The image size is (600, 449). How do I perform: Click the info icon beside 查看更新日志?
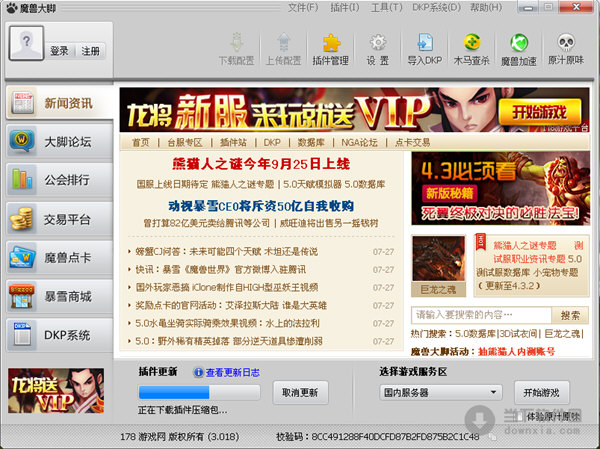click(x=198, y=372)
